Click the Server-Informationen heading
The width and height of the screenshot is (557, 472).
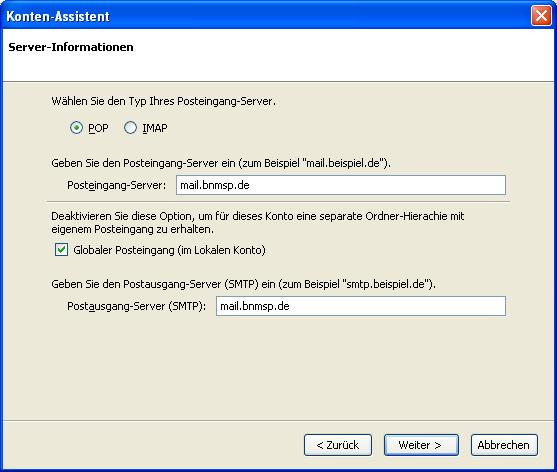71,47
